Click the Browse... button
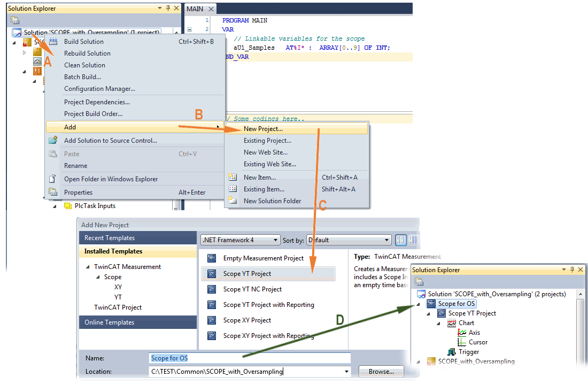This screenshot has height=385, width=588. click(x=381, y=372)
